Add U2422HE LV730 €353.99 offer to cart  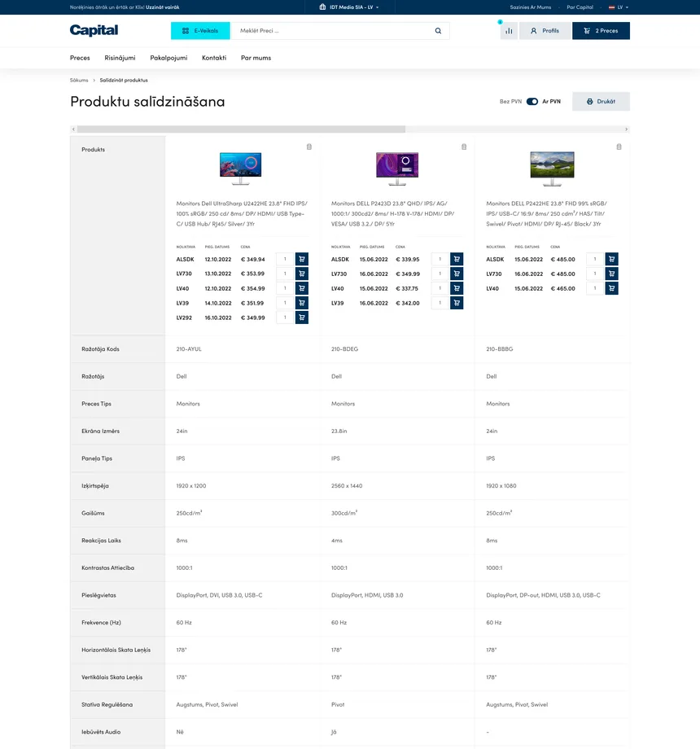coord(302,274)
